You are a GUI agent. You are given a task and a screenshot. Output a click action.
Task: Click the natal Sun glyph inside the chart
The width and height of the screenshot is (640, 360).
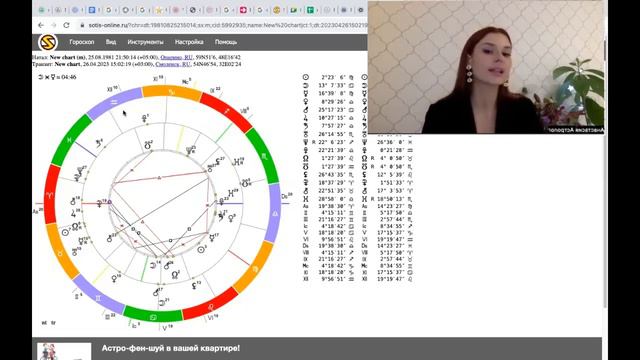coord(201,249)
